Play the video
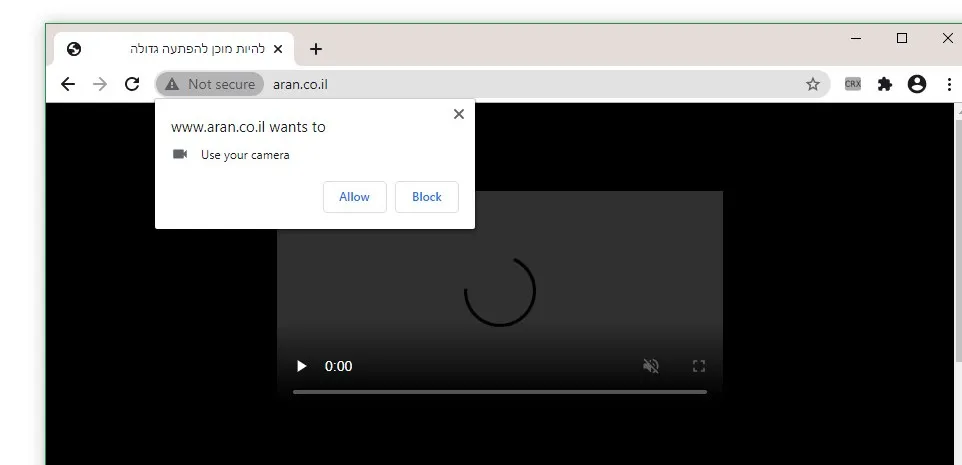962x465 pixels. tap(301, 366)
